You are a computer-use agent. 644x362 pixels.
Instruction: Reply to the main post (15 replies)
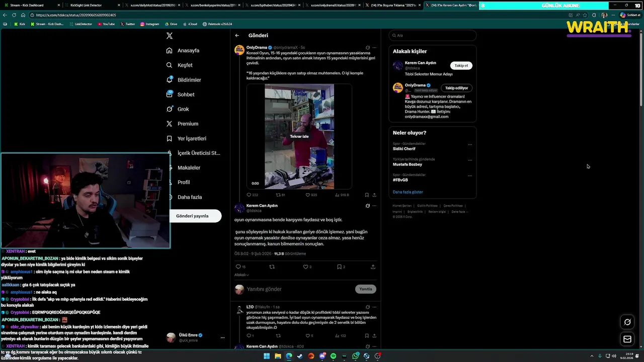click(x=240, y=267)
